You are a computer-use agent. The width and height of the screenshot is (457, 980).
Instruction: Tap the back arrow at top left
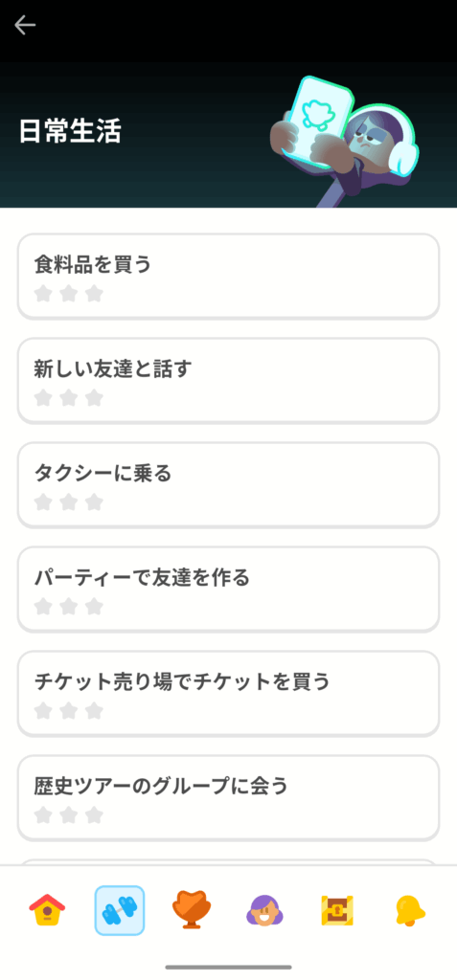coord(25,25)
